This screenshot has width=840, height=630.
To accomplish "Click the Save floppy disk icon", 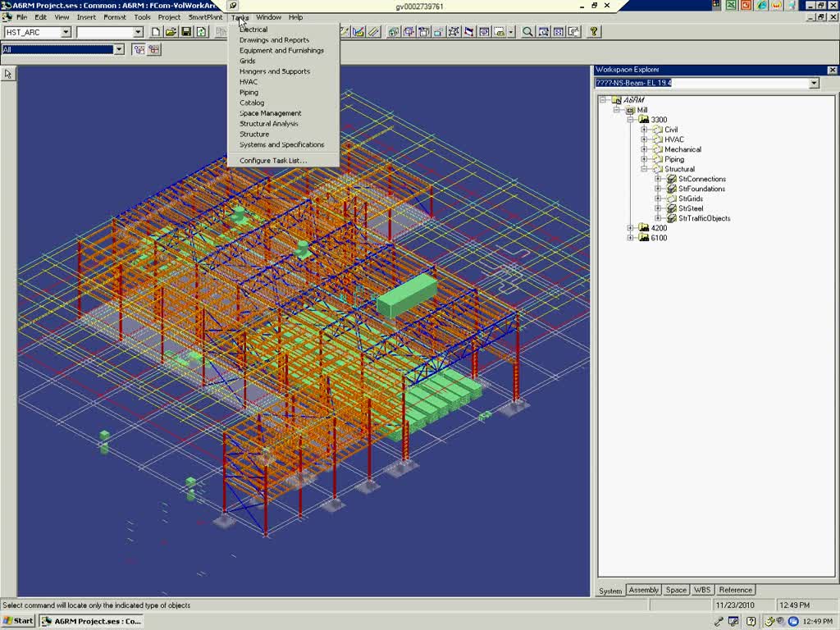I will click(186, 32).
